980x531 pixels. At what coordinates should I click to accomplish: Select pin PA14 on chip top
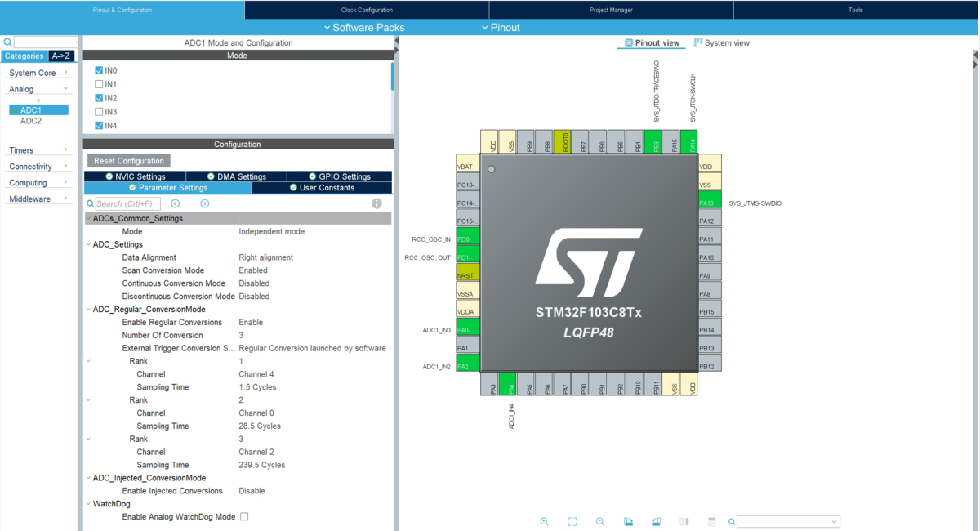click(x=688, y=141)
